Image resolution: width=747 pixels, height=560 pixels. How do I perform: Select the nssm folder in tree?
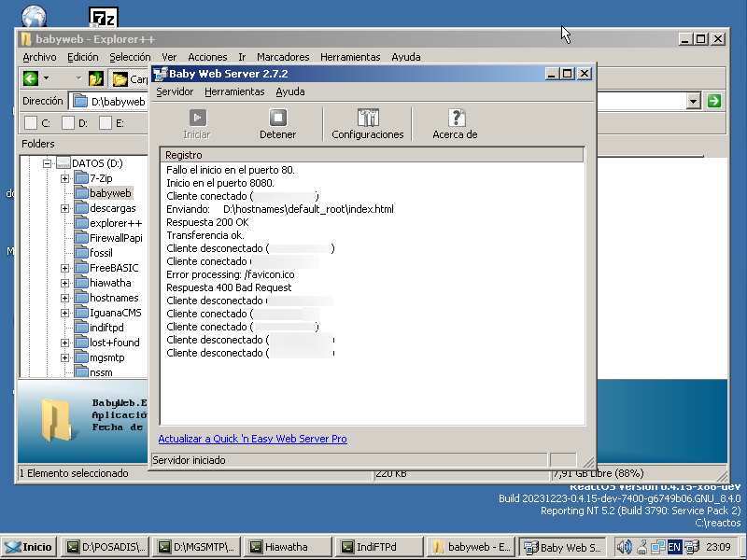[x=101, y=371]
